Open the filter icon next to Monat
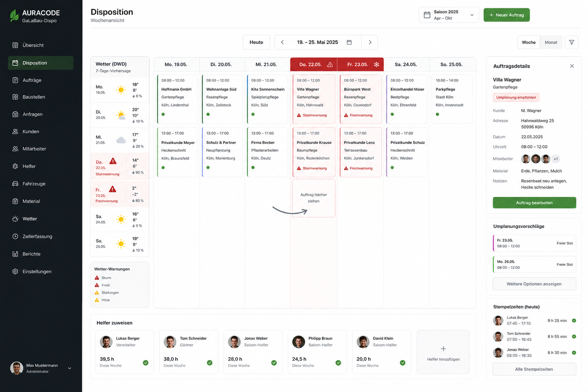 click(571, 42)
